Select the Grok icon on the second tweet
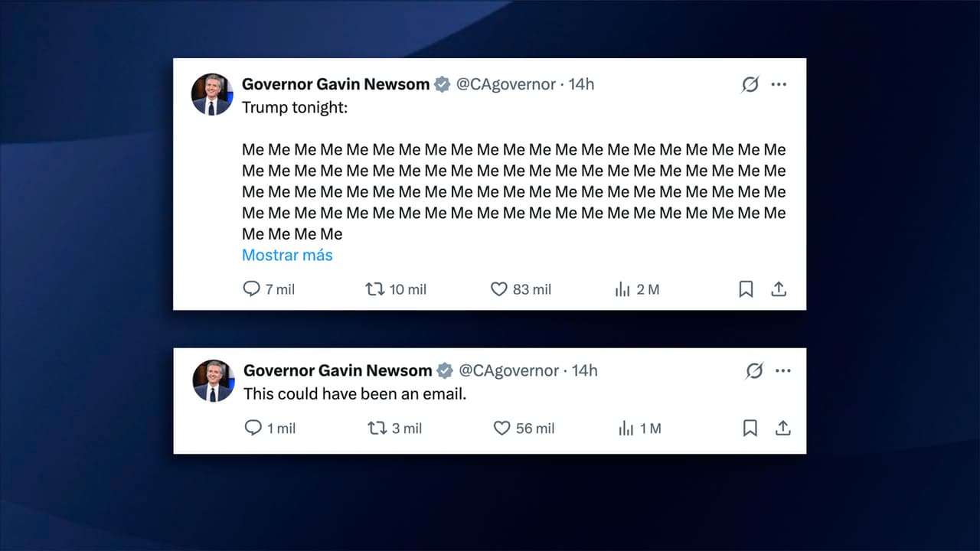 point(754,370)
